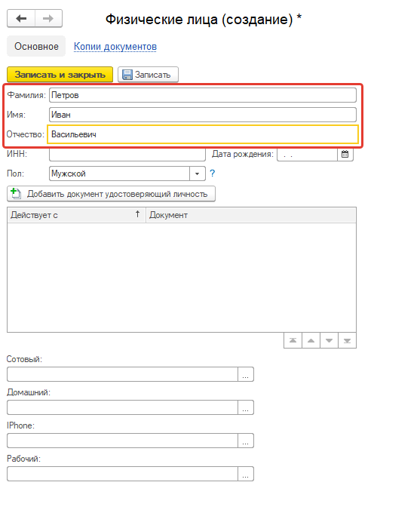Viewport: 420px width, 513px height.
Task: Open the Сотовый ellipsis selection button
Action: coord(246,374)
